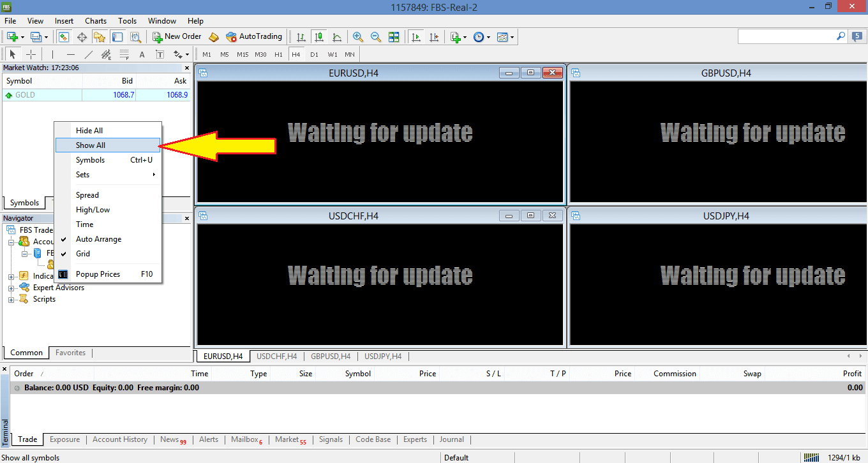Select the Text 'A' tool
This screenshot has width=868, height=463.
click(x=142, y=54)
